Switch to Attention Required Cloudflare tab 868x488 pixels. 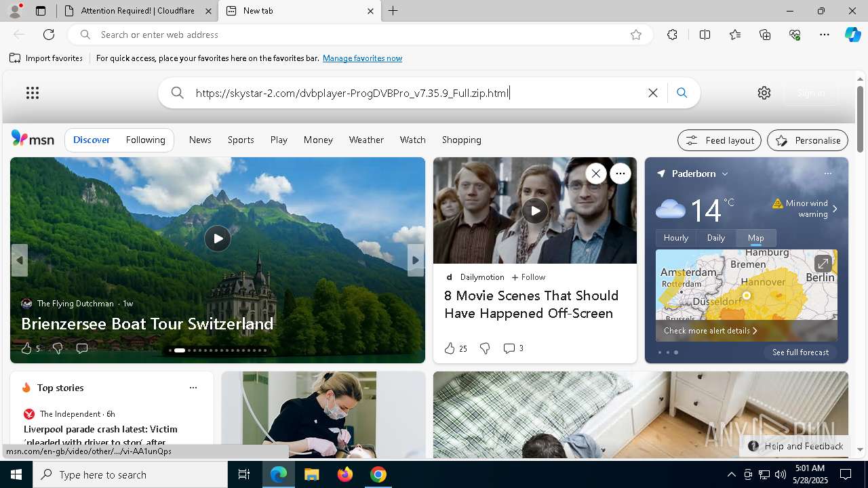pos(136,11)
